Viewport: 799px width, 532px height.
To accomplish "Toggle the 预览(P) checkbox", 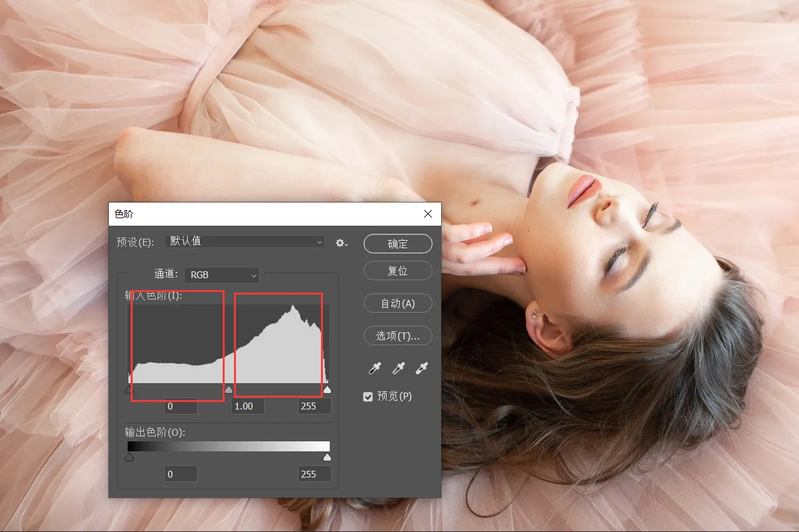I will pyautogui.click(x=368, y=396).
